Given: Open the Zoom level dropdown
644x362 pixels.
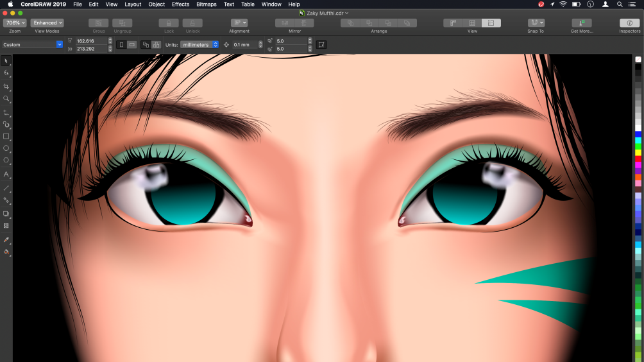Looking at the screenshot, I should (15, 23).
